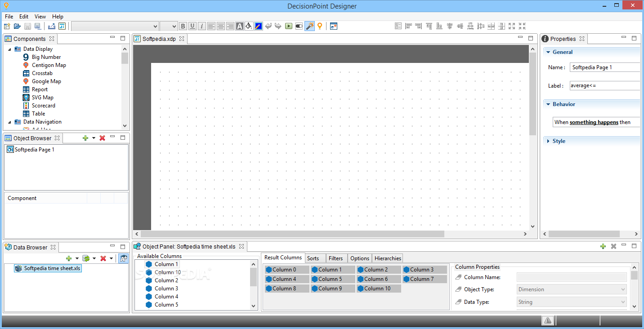Viewport: 644px width, 329px height.
Task: Click the browser preview window icon
Action: (333, 26)
